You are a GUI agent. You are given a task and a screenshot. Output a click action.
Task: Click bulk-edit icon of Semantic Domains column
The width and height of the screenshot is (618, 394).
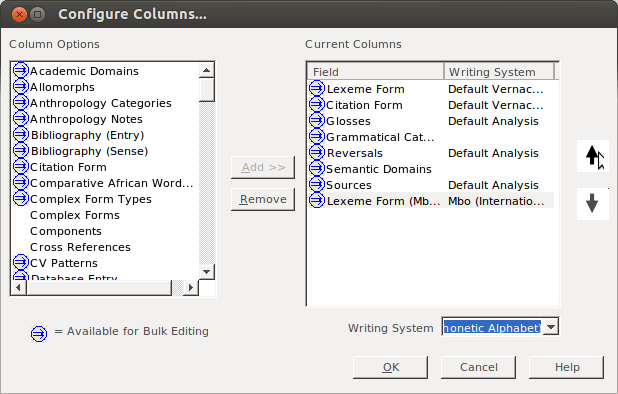tap(316, 169)
